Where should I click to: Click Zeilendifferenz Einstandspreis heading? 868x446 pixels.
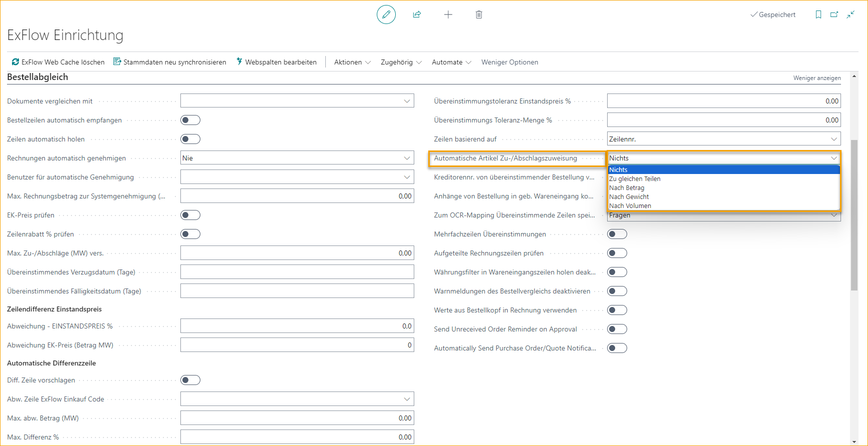[54, 309]
